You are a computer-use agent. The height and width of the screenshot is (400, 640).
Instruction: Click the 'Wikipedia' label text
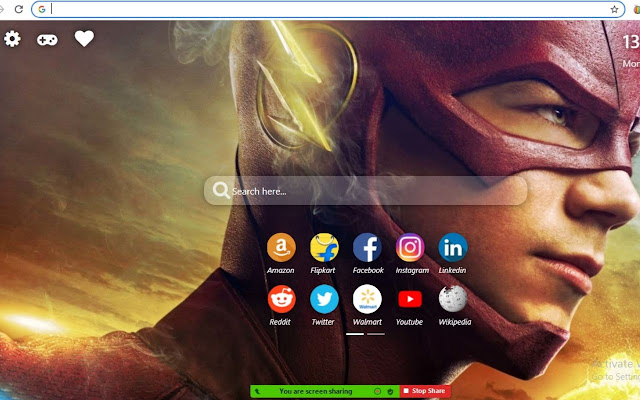point(455,322)
